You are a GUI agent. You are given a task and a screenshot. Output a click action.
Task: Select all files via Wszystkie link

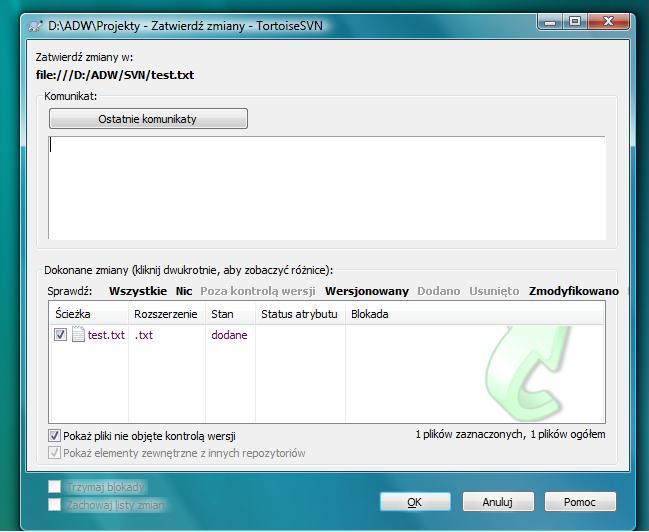[x=138, y=291]
